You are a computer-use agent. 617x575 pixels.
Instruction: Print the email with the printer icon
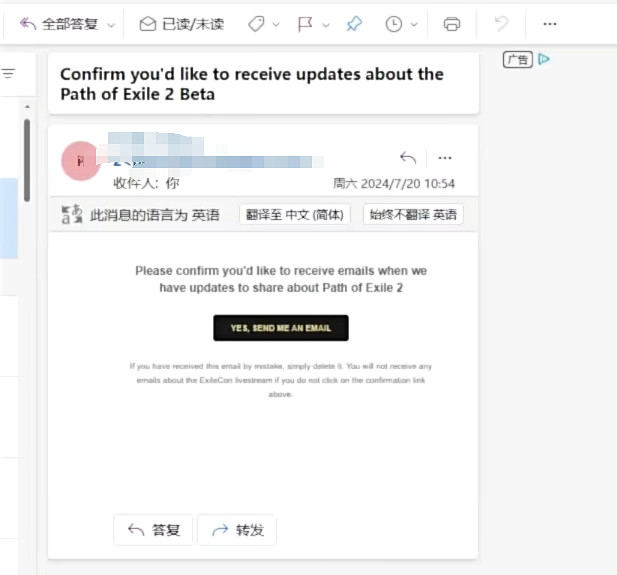point(452,24)
